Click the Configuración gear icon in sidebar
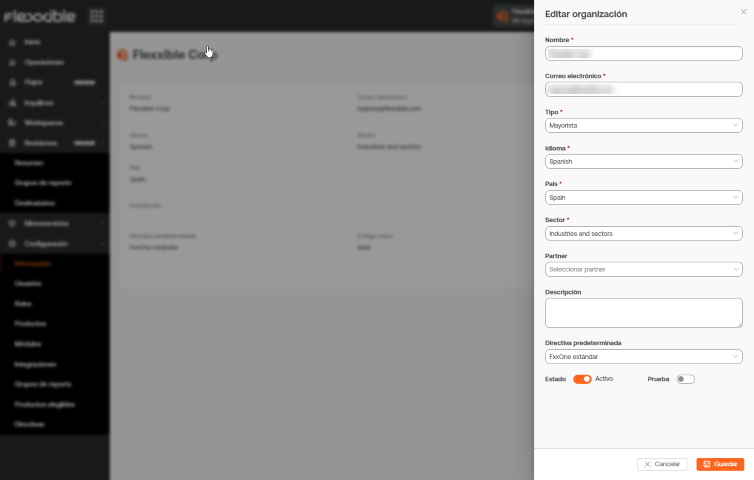754x480 pixels. [x=13, y=244]
